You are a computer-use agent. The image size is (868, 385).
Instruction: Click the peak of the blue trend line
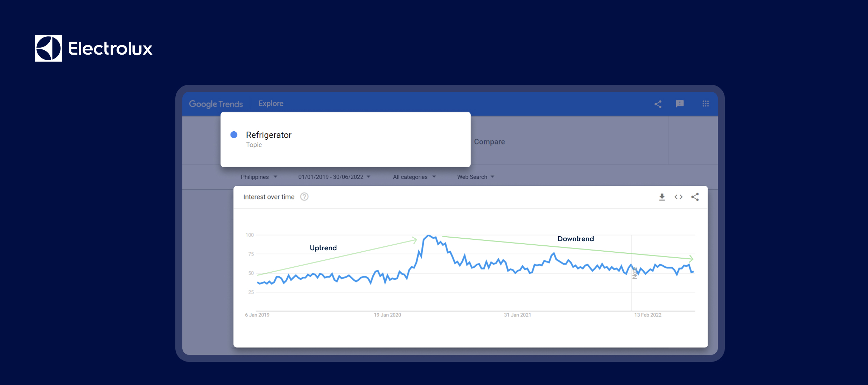coord(429,235)
